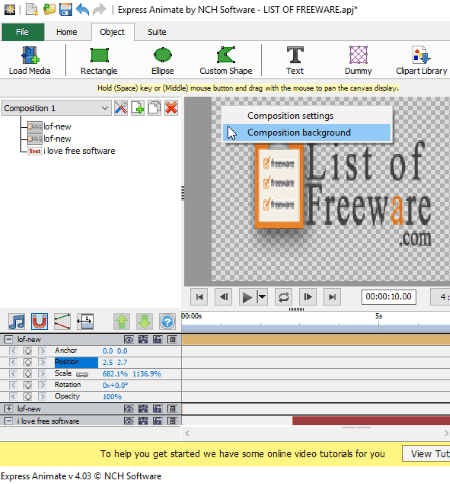Play the animation preview
450x484 pixels.
248,297
